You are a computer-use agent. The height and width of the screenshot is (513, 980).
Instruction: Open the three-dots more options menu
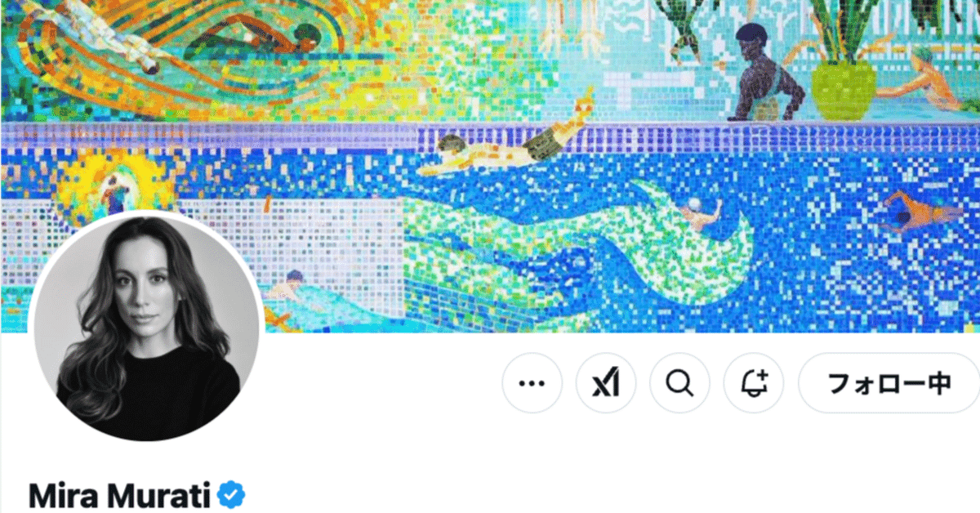click(x=532, y=383)
